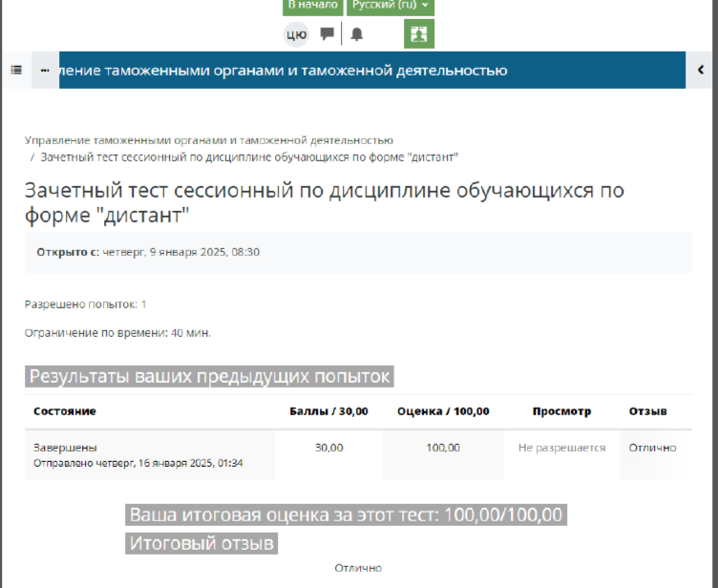This screenshot has height=588, width=718.
Task: Click the Результаты ваших предыдущих попыток heading
Action: coord(210,376)
